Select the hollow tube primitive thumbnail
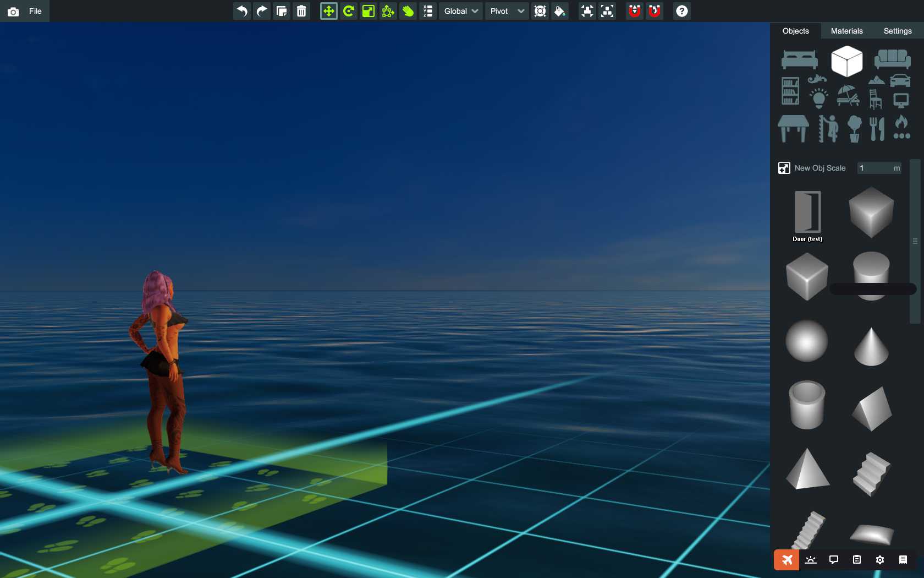 pos(807,405)
